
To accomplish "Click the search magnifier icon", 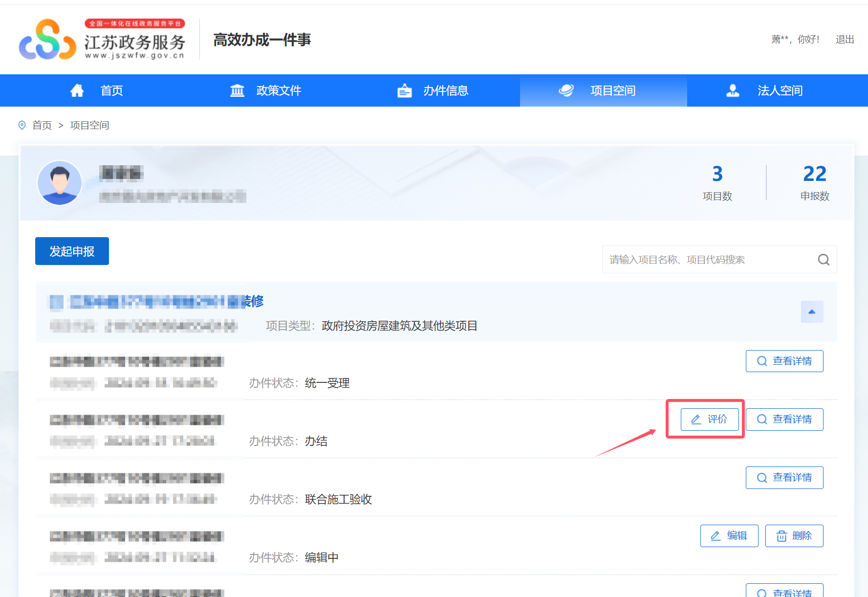I will tap(824, 260).
